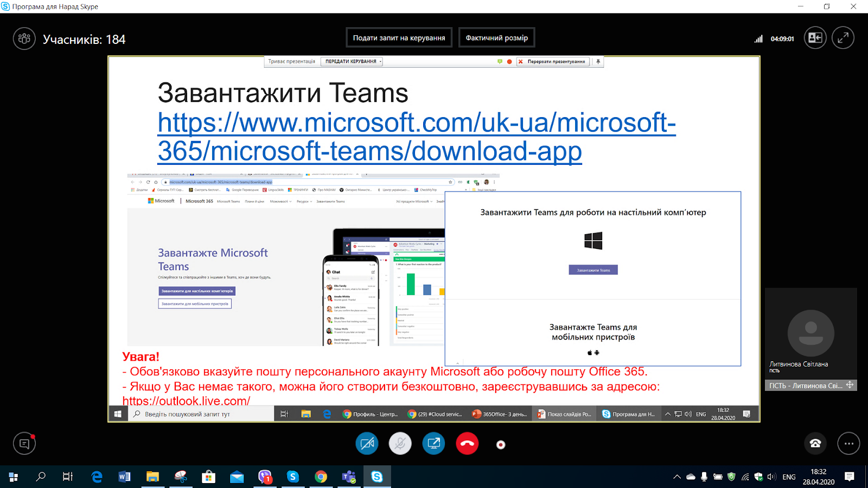Open Task View on the taskbar
This screenshot has width=868, height=488.
(68, 477)
